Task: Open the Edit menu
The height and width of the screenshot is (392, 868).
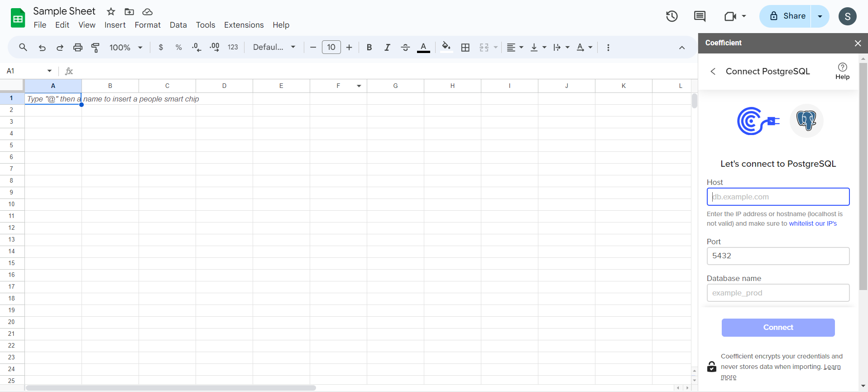Action: click(62, 25)
